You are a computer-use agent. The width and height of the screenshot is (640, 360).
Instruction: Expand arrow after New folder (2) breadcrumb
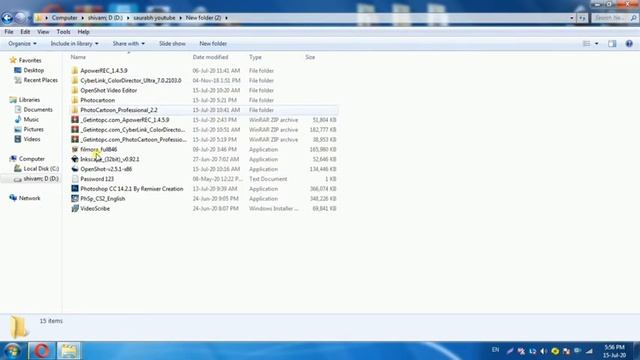point(226,18)
